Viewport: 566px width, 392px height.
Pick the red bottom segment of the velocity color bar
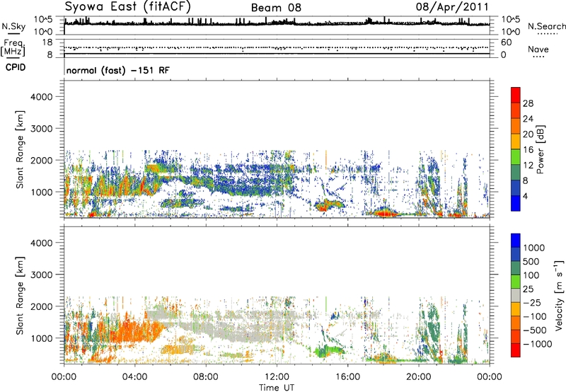tap(516, 350)
